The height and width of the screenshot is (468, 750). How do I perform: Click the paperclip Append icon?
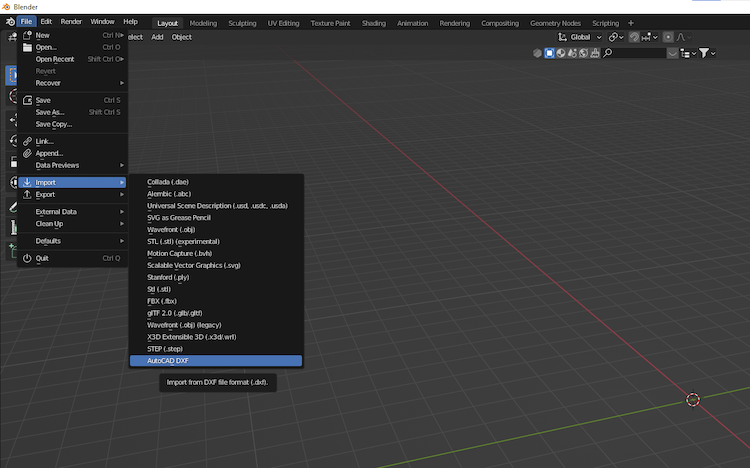pos(27,153)
